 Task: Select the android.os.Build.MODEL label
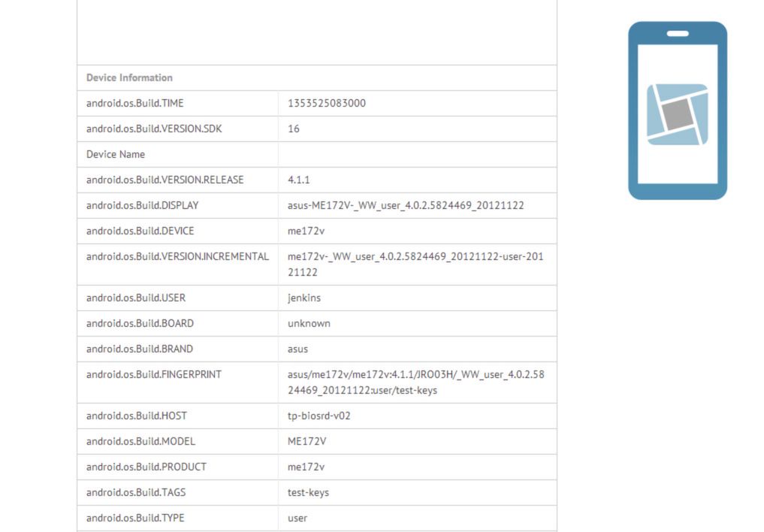(140, 441)
